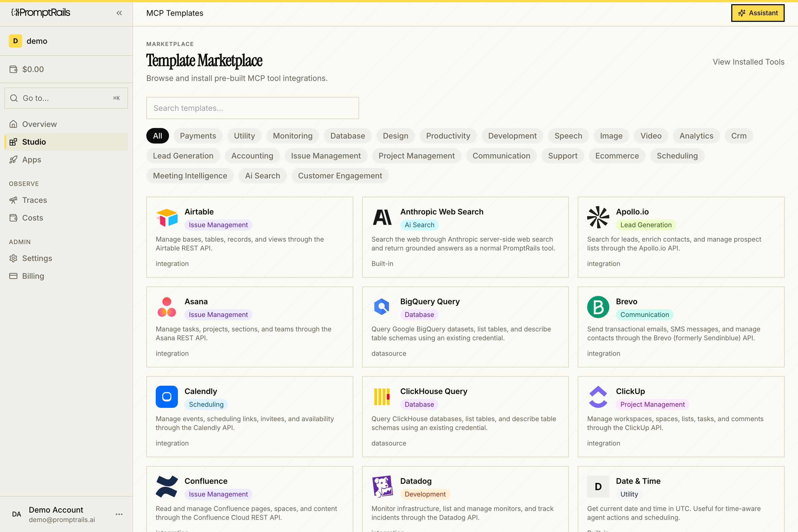Filter by Productivity category
The width and height of the screenshot is (798, 532).
[x=448, y=136]
